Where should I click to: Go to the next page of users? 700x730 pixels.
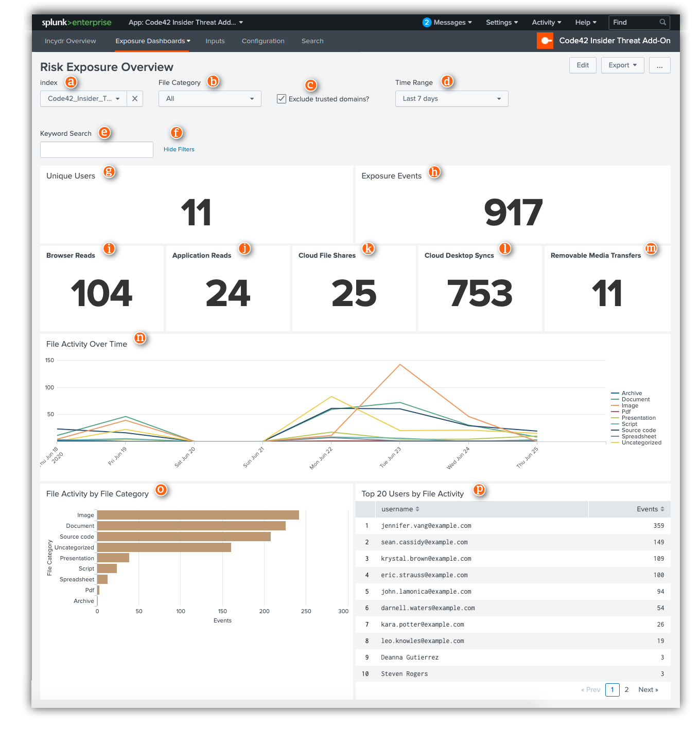647,689
